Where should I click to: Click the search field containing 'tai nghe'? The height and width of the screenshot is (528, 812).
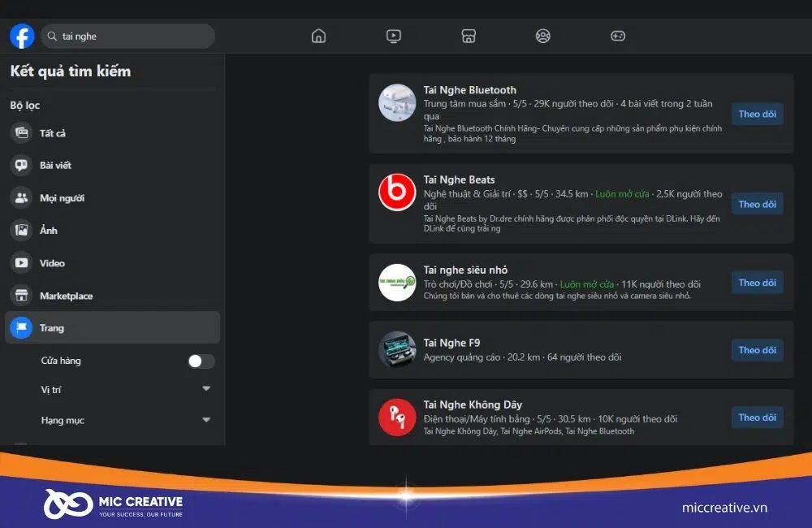pos(127,37)
